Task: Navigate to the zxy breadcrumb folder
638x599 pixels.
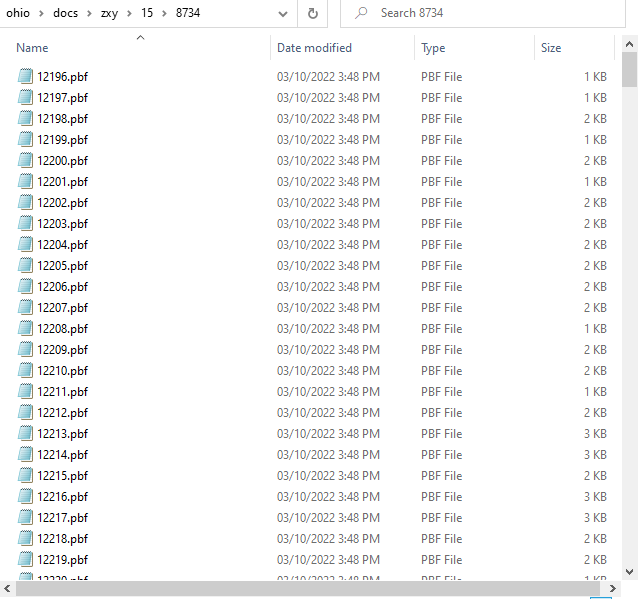Action: pos(109,13)
